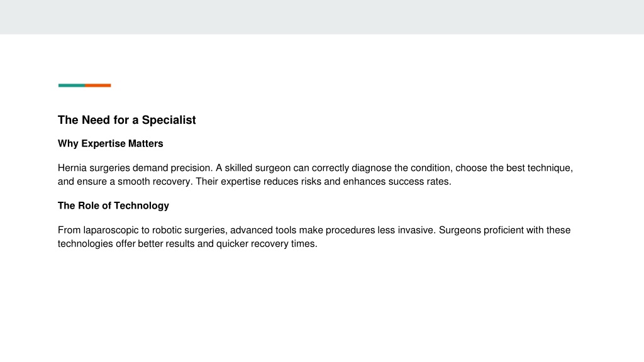
Task: Click the word "robotic" in second paragraph
Action: [x=167, y=230]
